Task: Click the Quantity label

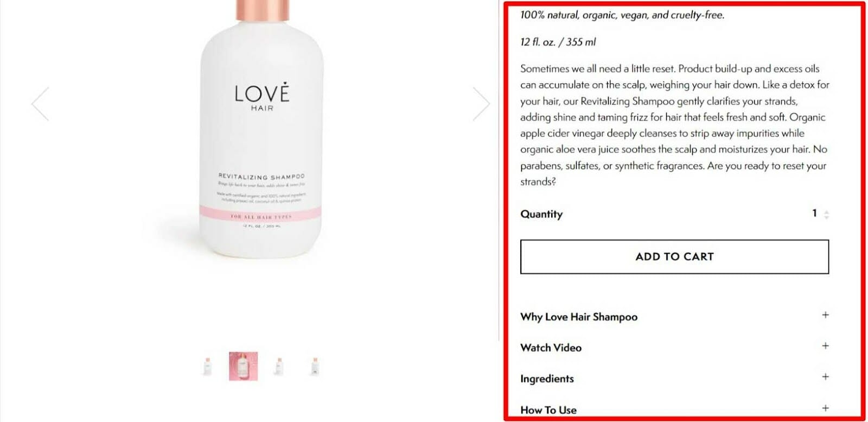Action: pos(541,214)
